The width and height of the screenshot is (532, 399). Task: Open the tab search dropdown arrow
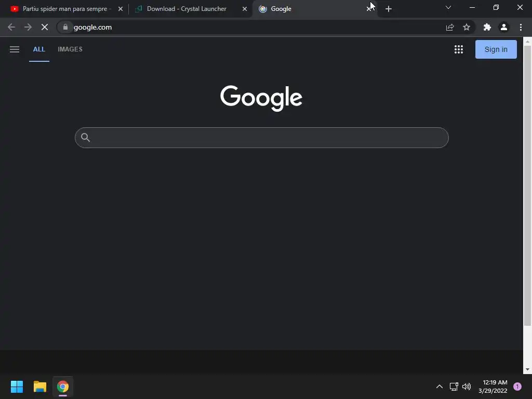(x=448, y=7)
